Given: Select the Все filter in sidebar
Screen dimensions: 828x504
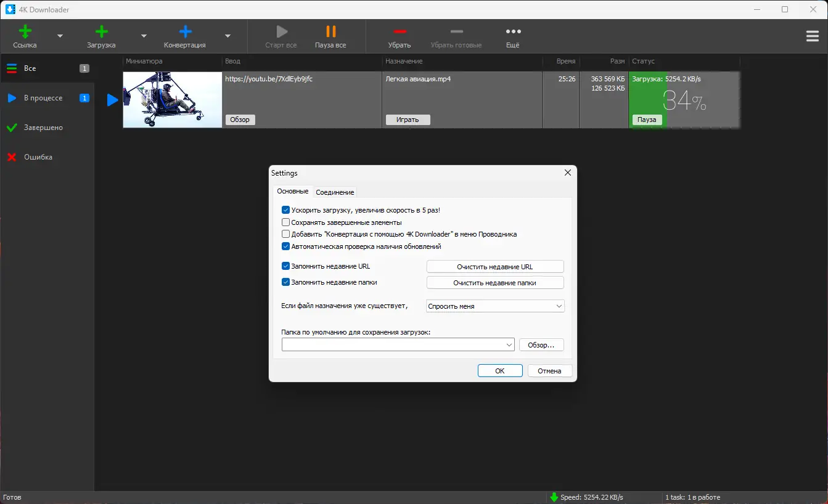Looking at the screenshot, I should pyautogui.click(x=47, y=68).
